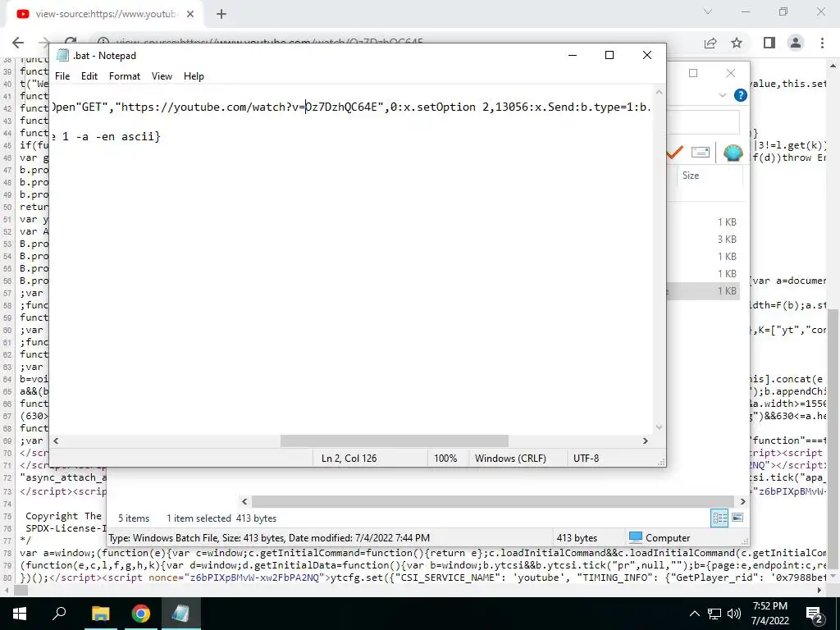The height and width of the screenshot is (630, 840).
Task: Open File Explorer from taskbar
Action: (x=100, y=614)
